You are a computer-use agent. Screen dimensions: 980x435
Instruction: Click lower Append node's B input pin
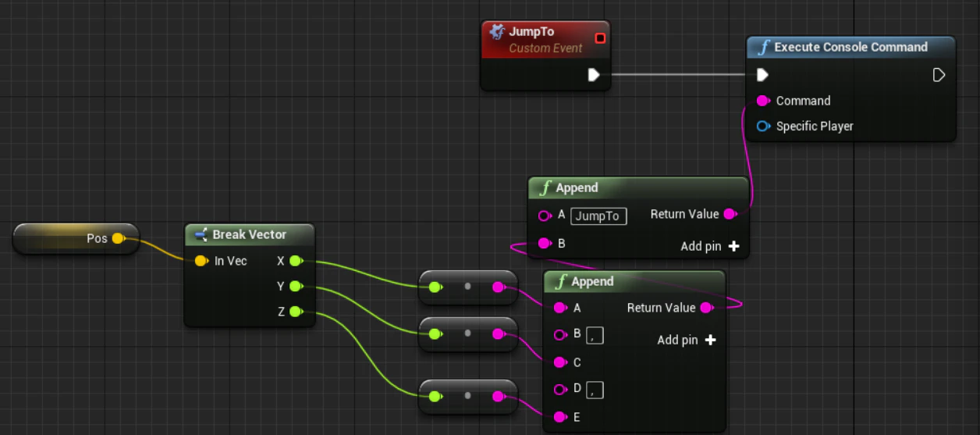(560, 334)
